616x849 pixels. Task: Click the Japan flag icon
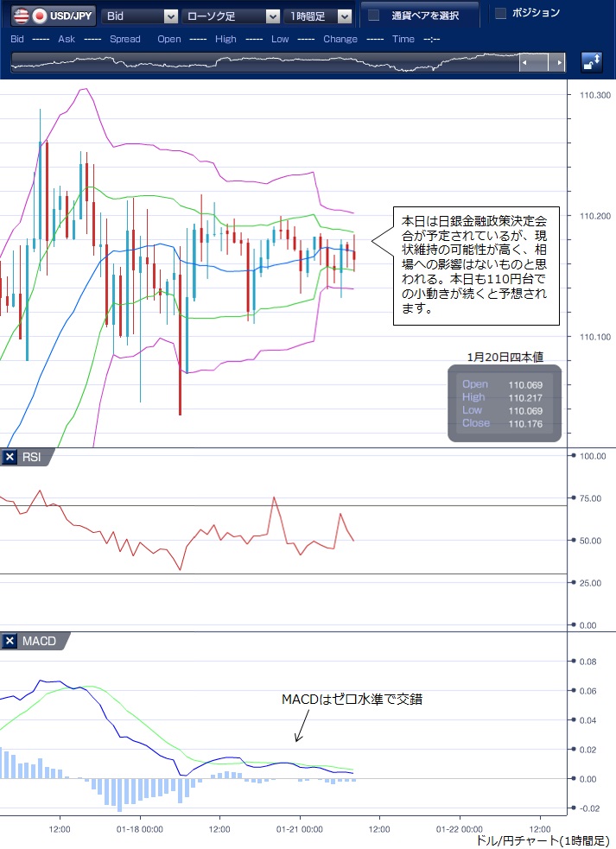[39, 16]
